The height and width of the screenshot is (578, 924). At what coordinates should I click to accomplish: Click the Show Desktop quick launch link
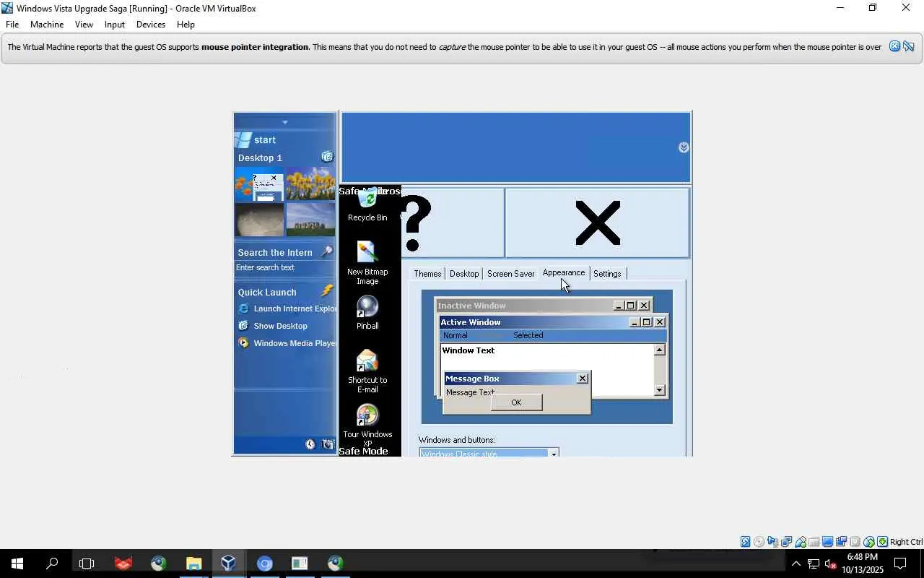pos(273,326)
